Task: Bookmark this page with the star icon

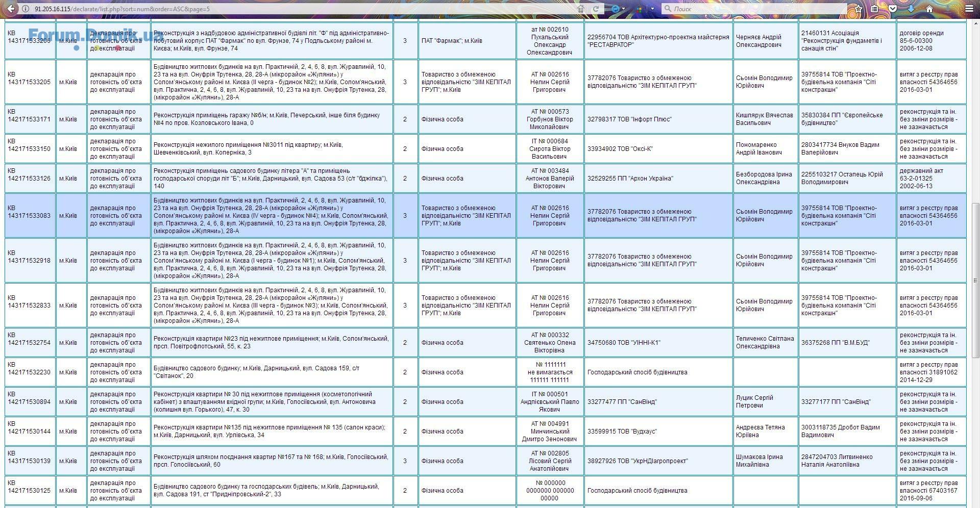Action: pyautogui.click(x=859, y=9)
